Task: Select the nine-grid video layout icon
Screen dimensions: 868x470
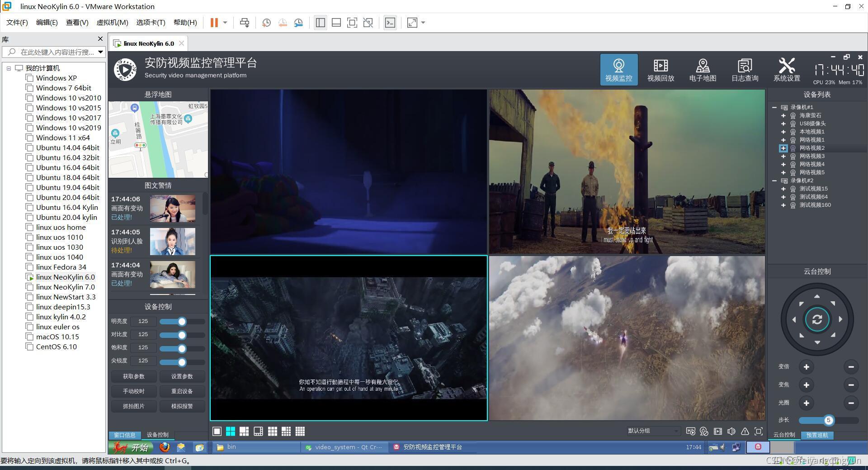Action: (272, 431)
